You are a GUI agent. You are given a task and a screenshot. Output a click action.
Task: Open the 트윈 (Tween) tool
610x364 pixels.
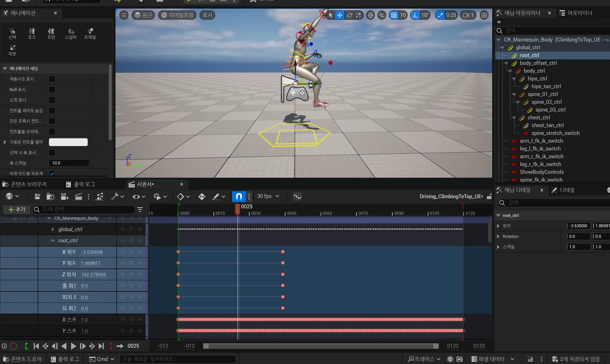point(51,33)
